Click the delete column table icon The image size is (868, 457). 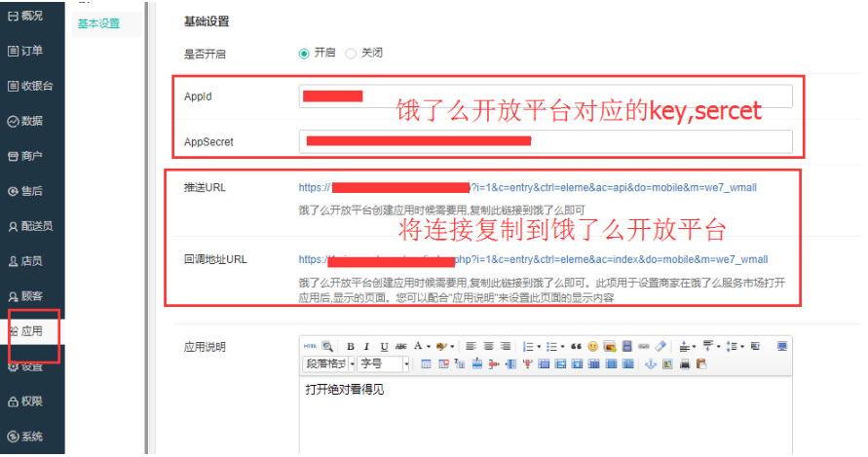click(527, 363)
